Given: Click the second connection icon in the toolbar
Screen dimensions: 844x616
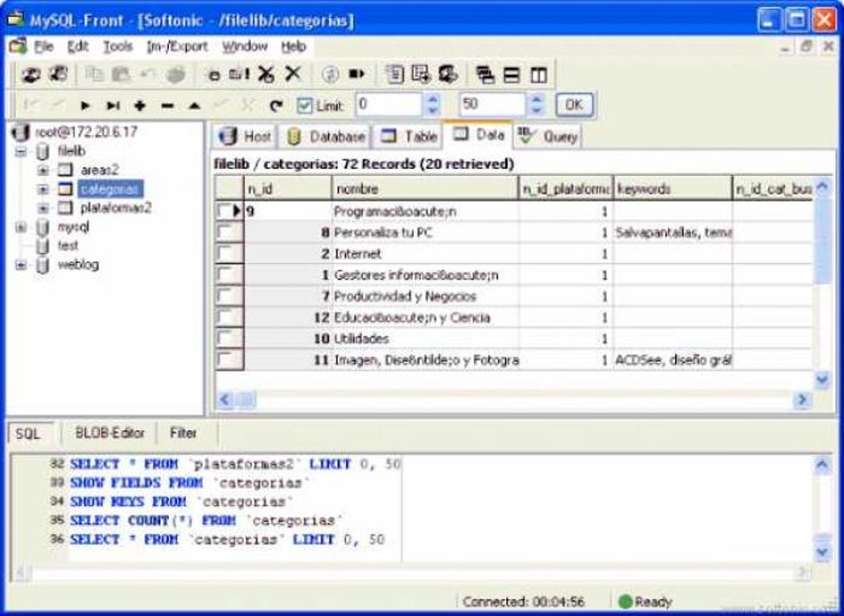Looking at the screenshot, I should coord(58,74).
